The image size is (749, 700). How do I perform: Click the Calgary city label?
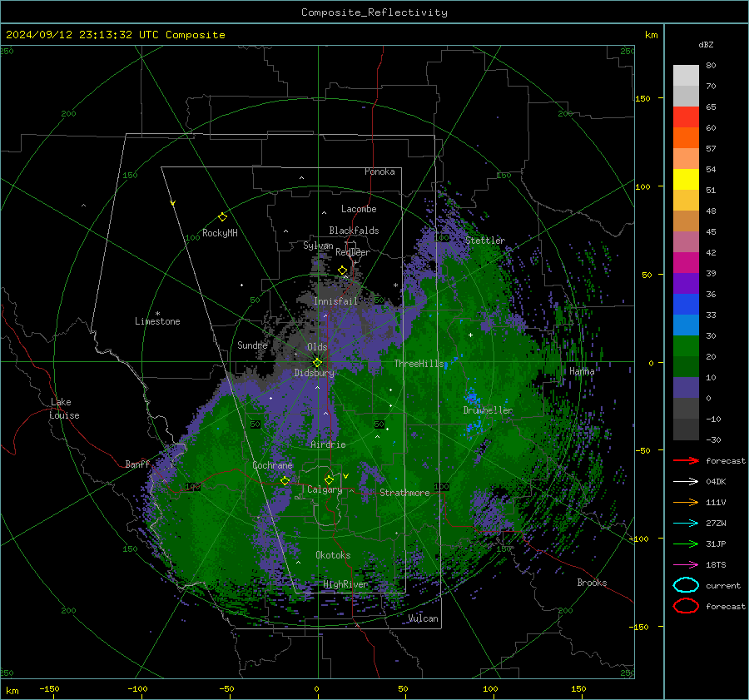coord(325,489)
